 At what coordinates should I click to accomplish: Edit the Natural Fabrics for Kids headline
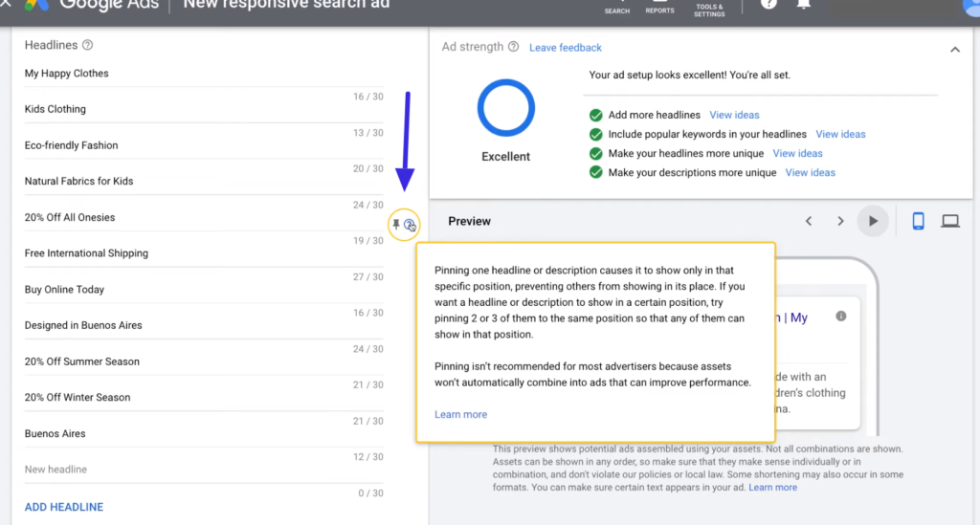click(x=204, y=181)
